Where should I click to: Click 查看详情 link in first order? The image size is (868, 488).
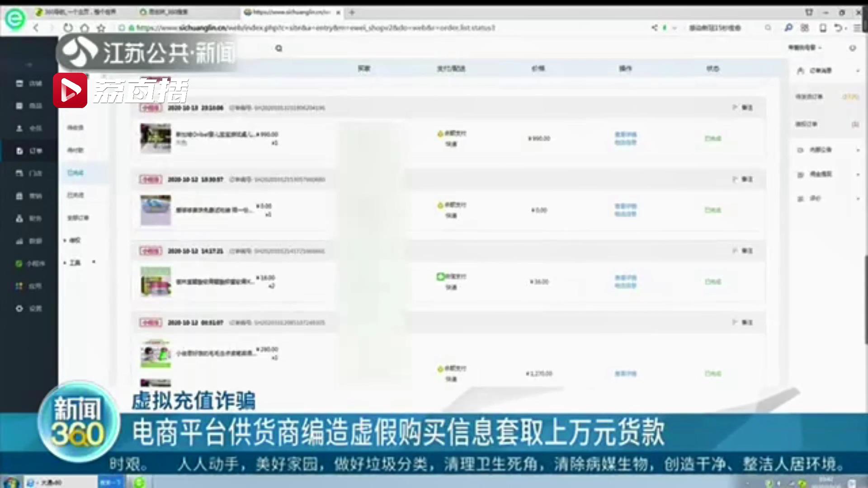(625, 135)
